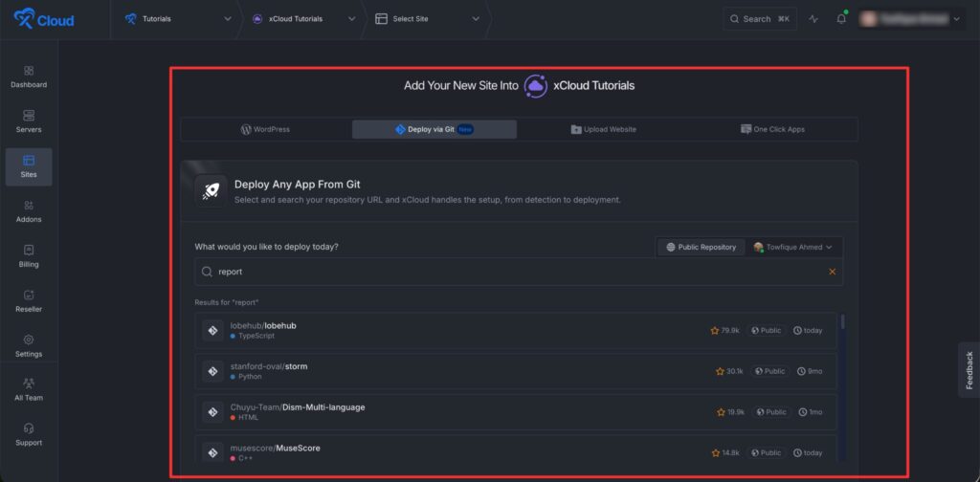The height and width of the screenshot is (482, 980).
Task: Open the Towfique Ahmed account dropdown
Action: [793, 247]
